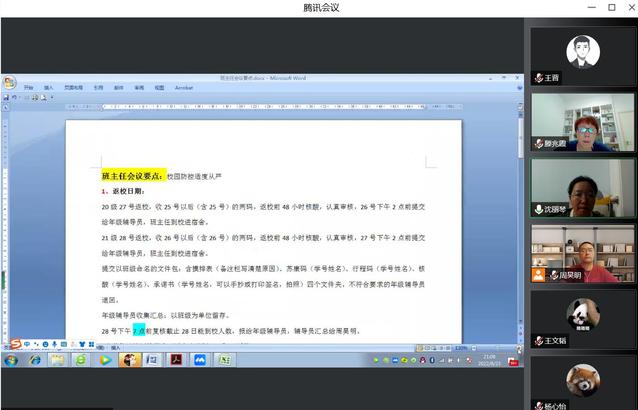Click muted mic icon beside 王文韬
Viewport: 638px width, 410px height.
tap(538, 340)
